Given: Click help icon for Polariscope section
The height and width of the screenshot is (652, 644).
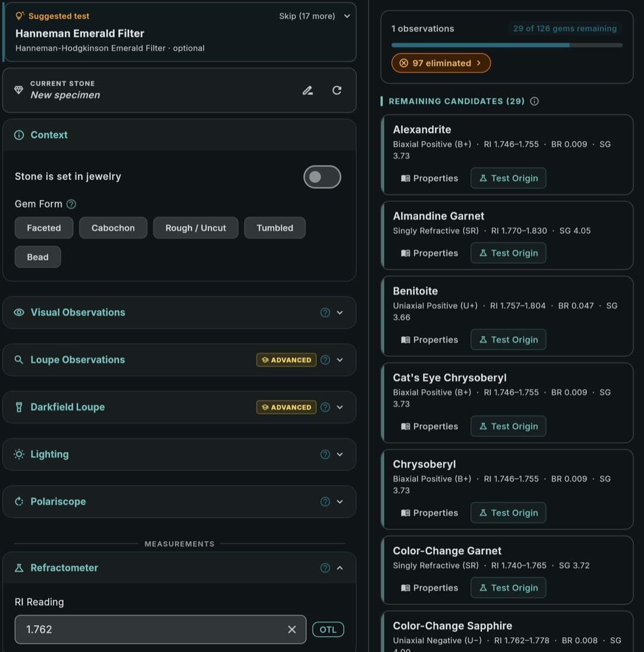Looking at the screenshot, I should [325, 502].
